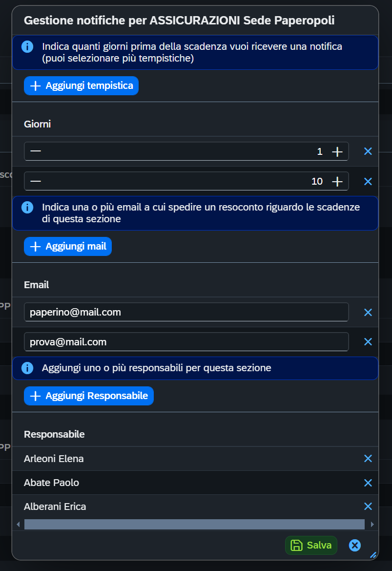The height and width of the screenshot is (571, 392).
Task: Delete the paperino@mail.com email entry
Action: point(368,312)
